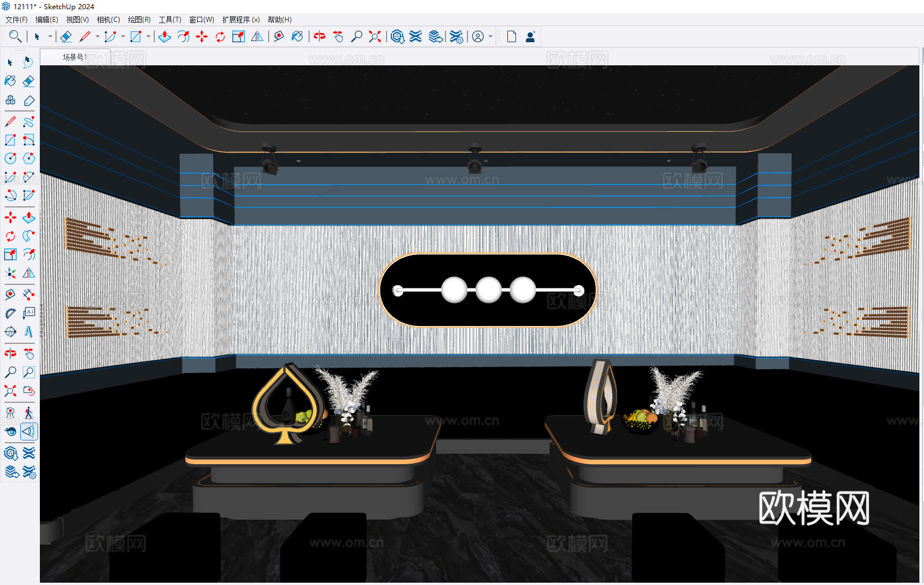Select the Paint Bucket tool in the top toolbar
This screenshot has height=585, width=924.
(298, 36)
